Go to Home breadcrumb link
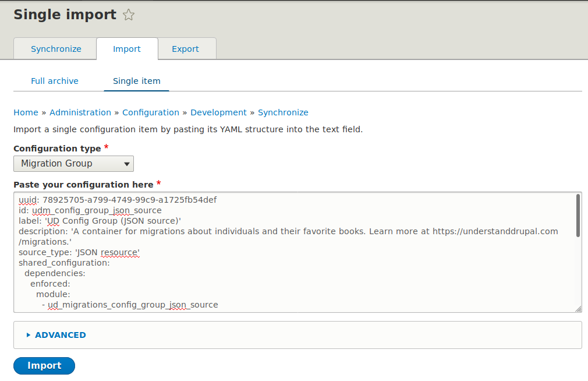Screen dimensions: 588x381 pos(26,112)
